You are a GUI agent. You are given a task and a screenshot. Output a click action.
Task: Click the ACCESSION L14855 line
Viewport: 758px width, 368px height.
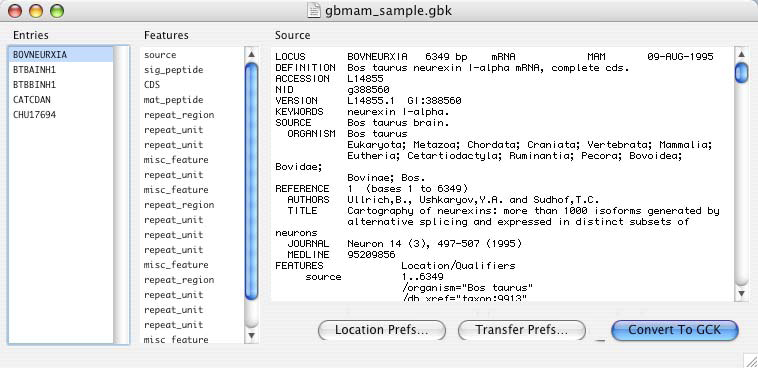(329, 79)
